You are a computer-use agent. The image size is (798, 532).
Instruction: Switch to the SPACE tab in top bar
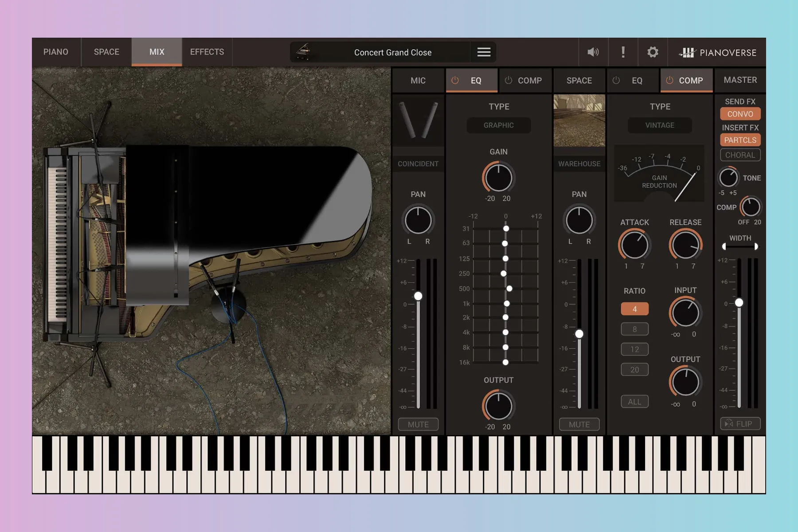(x=106, y=52)
